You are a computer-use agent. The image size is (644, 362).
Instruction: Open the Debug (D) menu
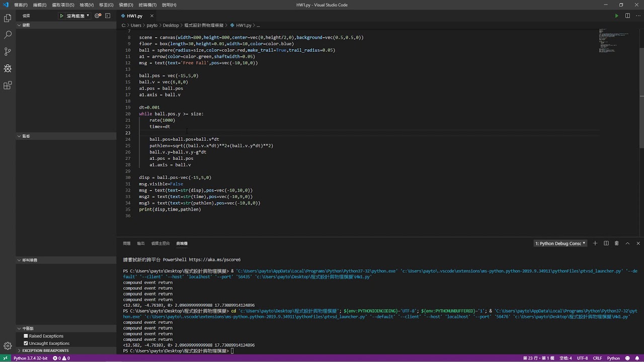(126, 5)
